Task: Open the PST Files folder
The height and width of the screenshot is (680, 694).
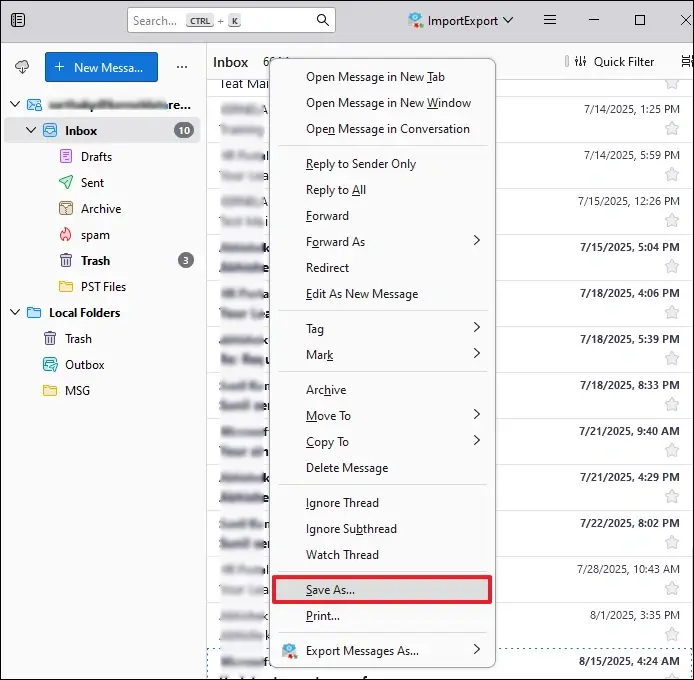Action: click(x=103, y=287)
